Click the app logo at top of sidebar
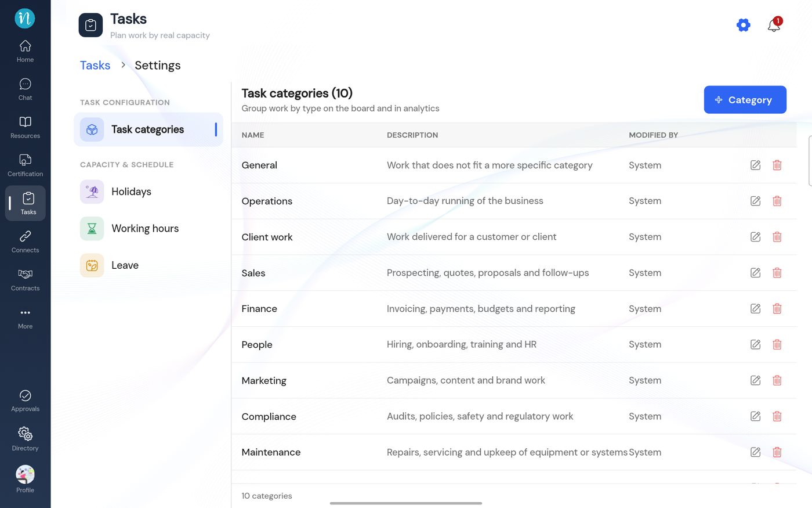The image size is (812, 508). coord(25,18)
